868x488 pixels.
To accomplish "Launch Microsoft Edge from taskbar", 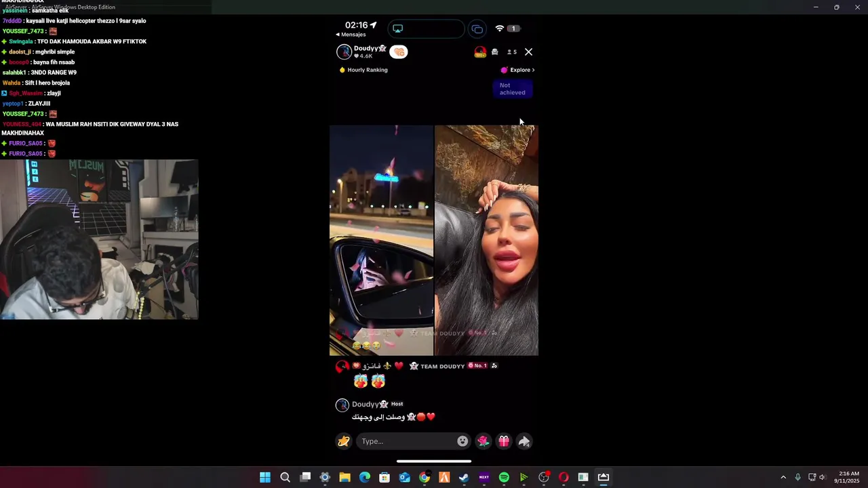I will click(x=365, y=477).
